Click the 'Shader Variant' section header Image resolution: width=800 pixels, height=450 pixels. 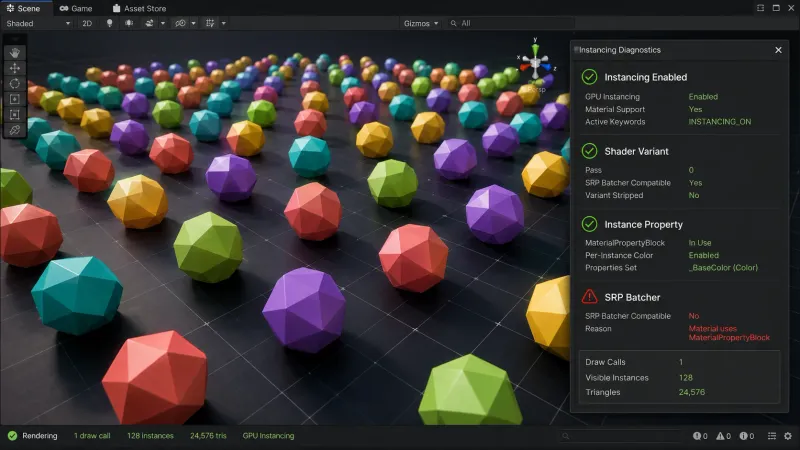(x=636, y=151)
